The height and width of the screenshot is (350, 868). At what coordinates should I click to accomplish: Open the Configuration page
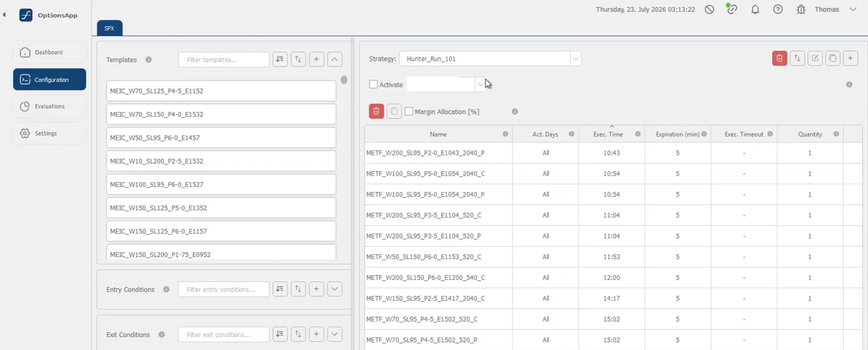tap(49, 79)
